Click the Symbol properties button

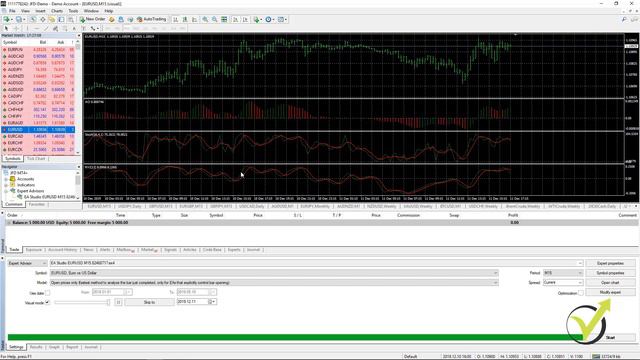click(610, 273)
